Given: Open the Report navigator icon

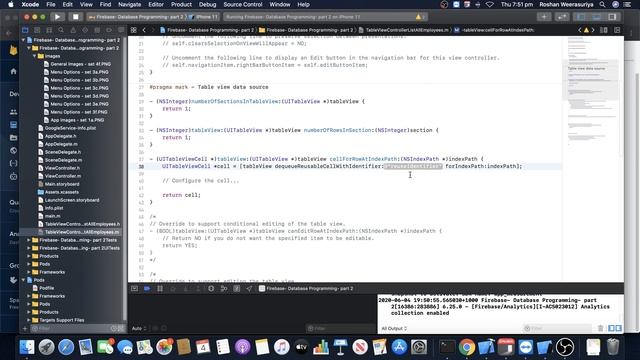Looking at the screenshot, I should coord(121,30).
